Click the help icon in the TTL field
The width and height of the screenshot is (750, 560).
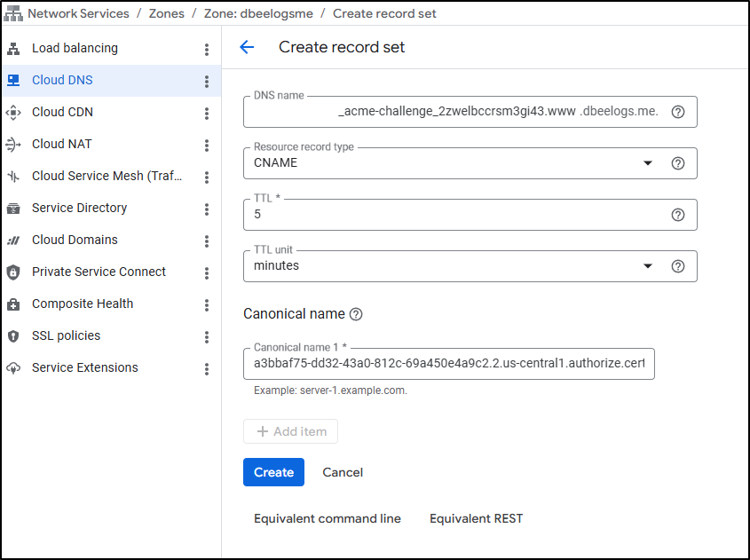678,215
